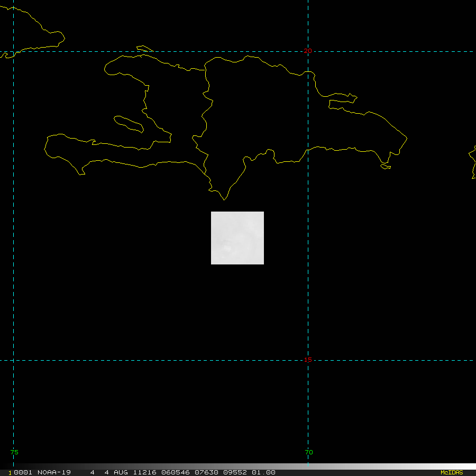Click the 01.00 resolution value
476x476 pixels.
[x=263, y=472]
